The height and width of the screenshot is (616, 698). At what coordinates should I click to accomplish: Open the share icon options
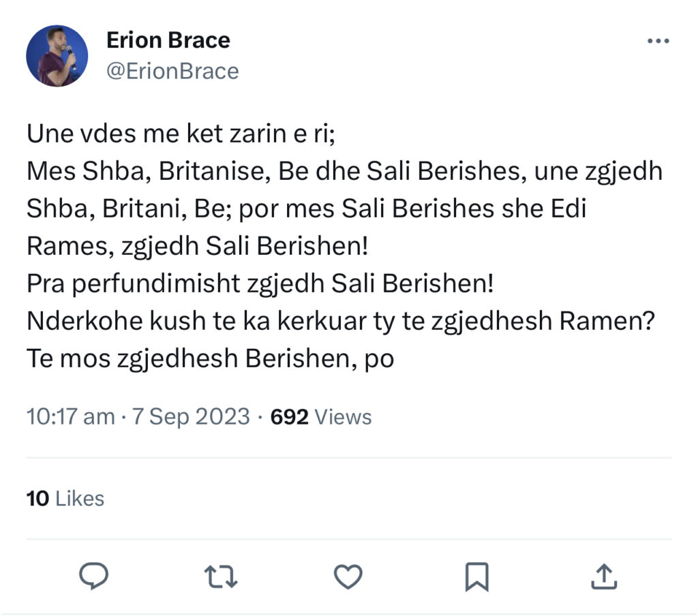[x=603, y=577]
